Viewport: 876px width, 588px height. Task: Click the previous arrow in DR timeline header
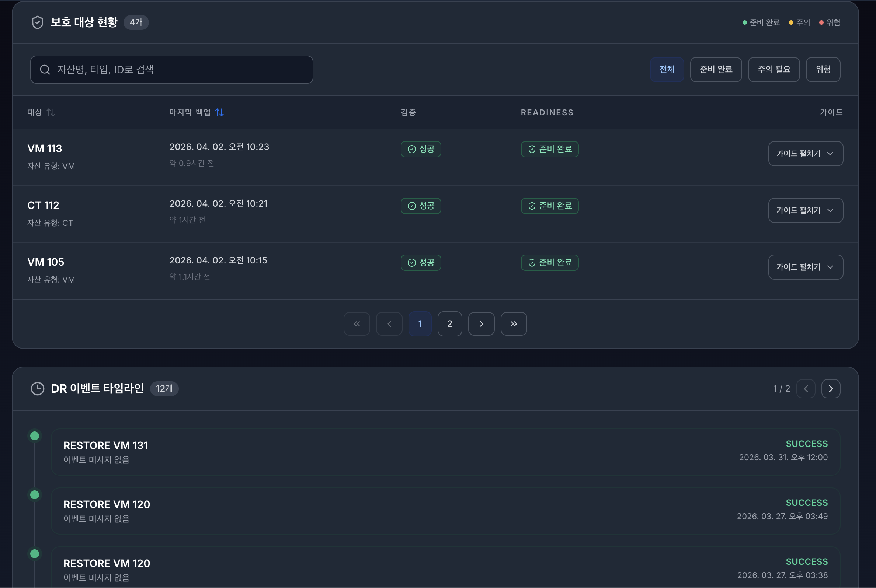pos(806,388)
